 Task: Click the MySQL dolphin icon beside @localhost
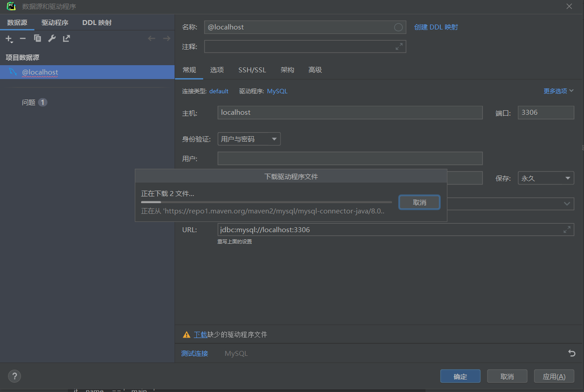13,72
